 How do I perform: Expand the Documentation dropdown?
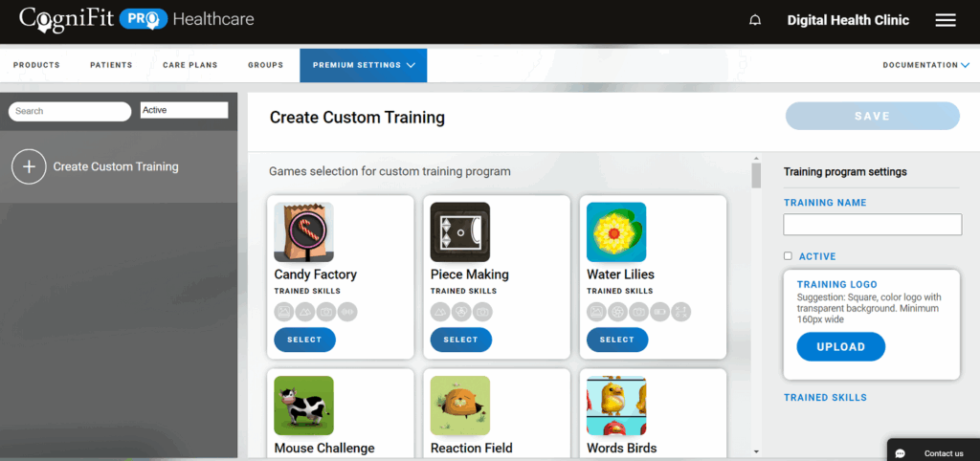924,65
